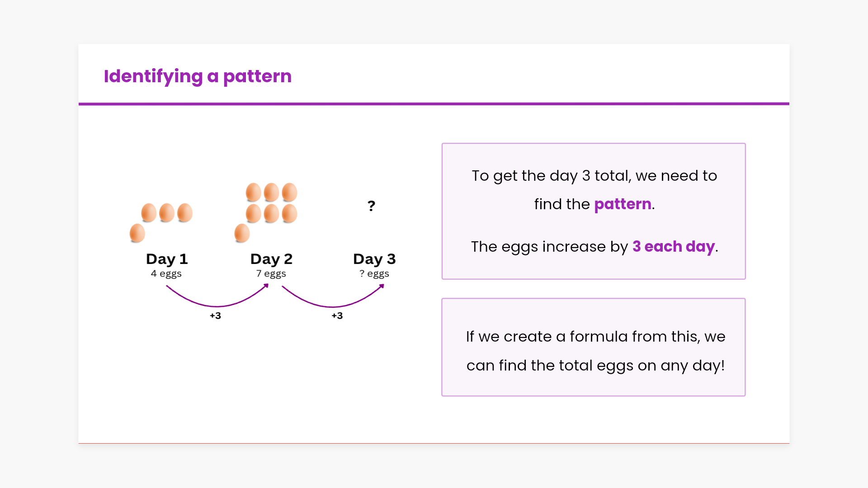Click the "4 eggs" caption
The image size is (868, 488).
(166, 274)
